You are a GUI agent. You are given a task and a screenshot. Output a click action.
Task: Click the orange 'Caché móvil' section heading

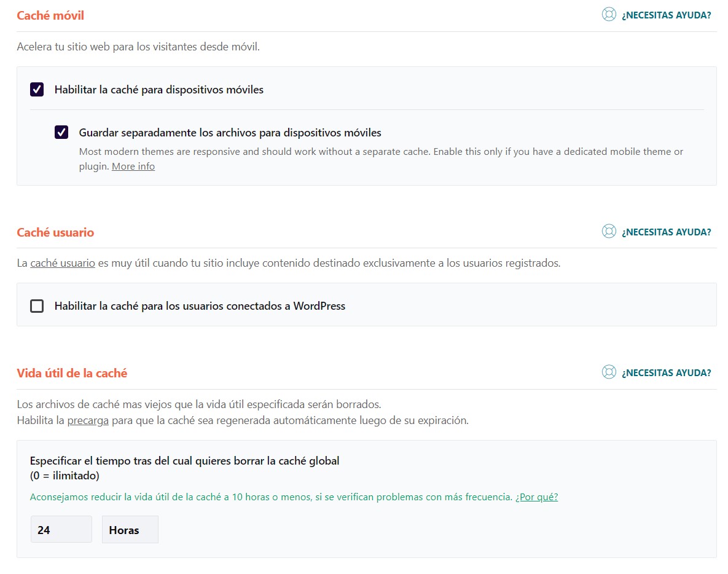(x=50, y=15)
